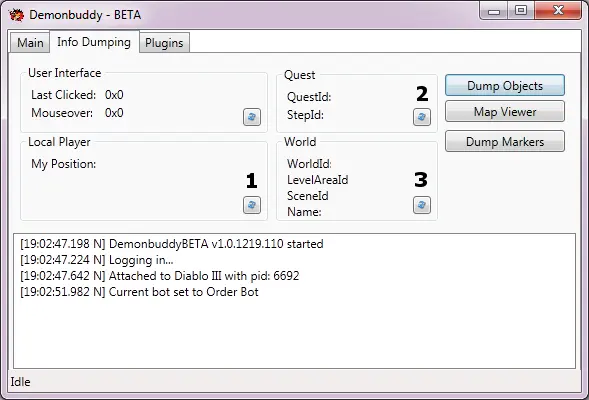Minimize the Demonbuddy window
Image resolution: width=589 pixels, height=400 pixels.
pos(494,11)
